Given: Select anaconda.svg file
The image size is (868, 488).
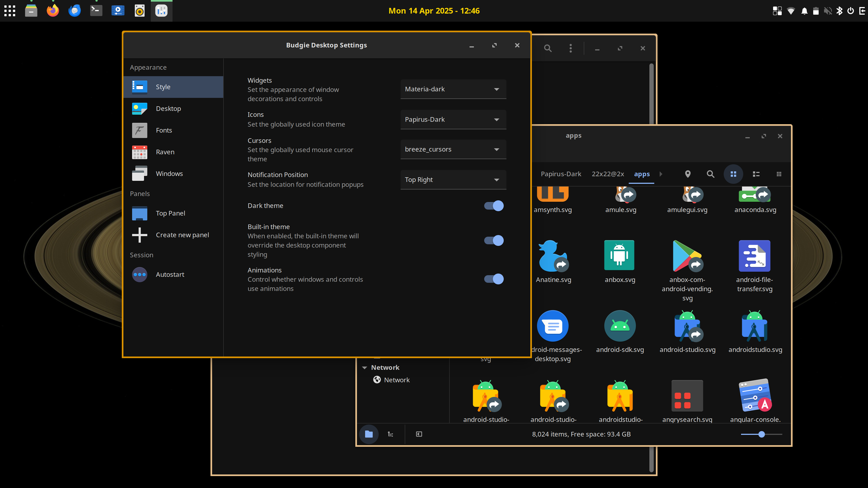Looking at the screenshot, I should pyautogui.click(x=755, y=201).
